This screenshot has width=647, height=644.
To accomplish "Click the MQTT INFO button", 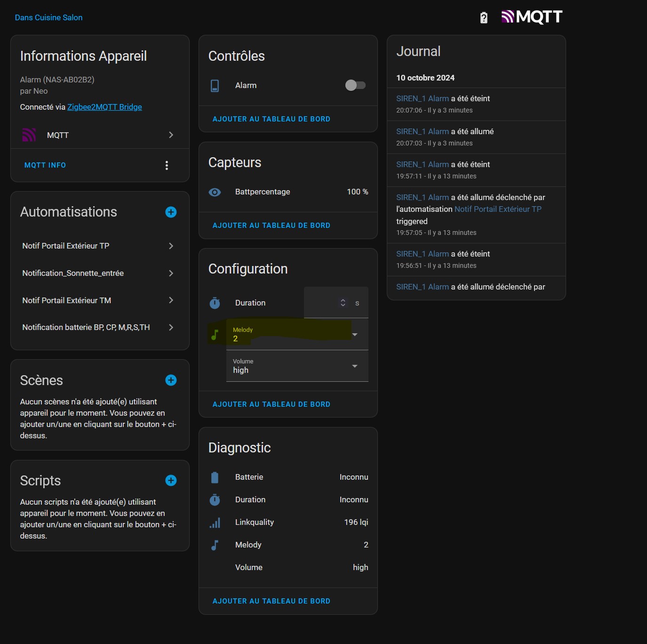I will [x=45, y=165].
